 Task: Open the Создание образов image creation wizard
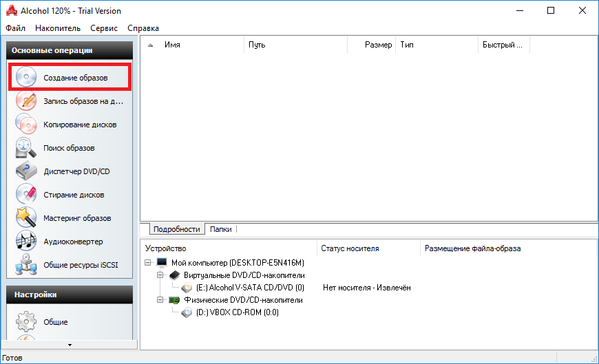pos(75,78)
